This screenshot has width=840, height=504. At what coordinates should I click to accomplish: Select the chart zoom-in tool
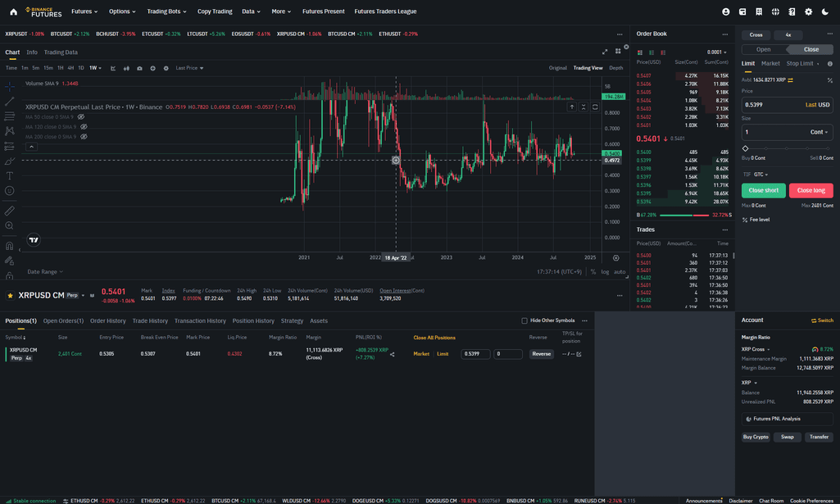pos(10,225)
